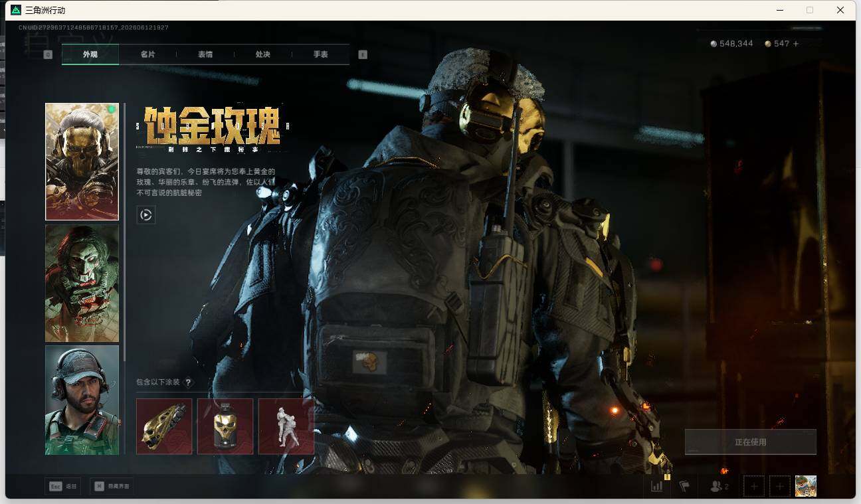The image size is (861, 504).
Task: Go to the 手表 tab
Action: [x=321, y=54]
